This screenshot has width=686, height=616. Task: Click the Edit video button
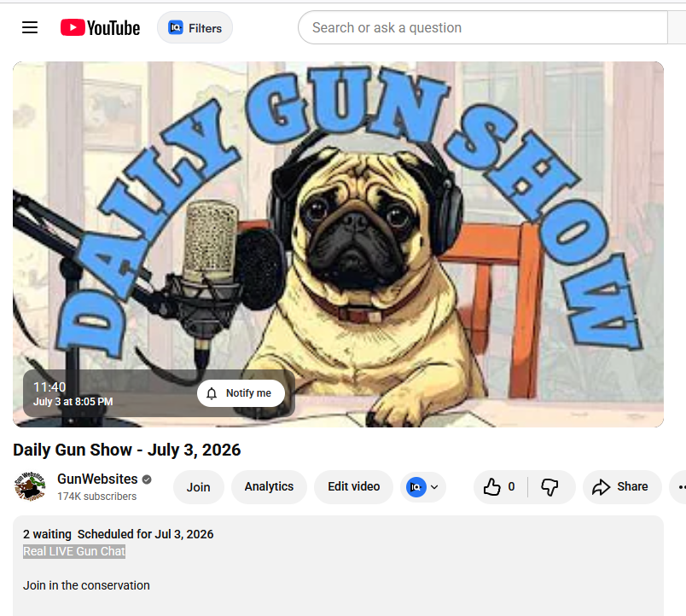point(353,487)
